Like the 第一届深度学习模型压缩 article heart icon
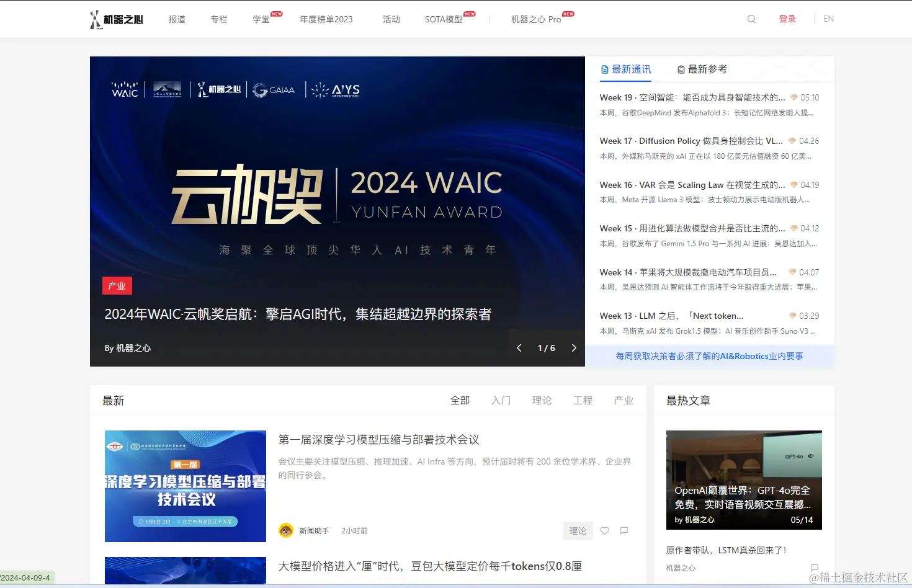Image resolution: width=912 pixels, height=588 pixels. (605, 531)
